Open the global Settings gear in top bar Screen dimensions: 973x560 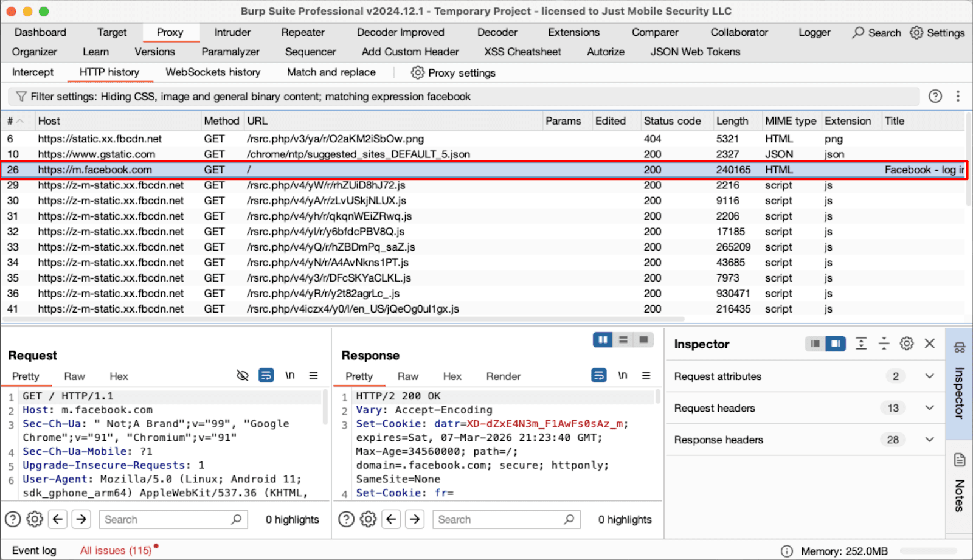pyautogui.click(x=916, y=32)
